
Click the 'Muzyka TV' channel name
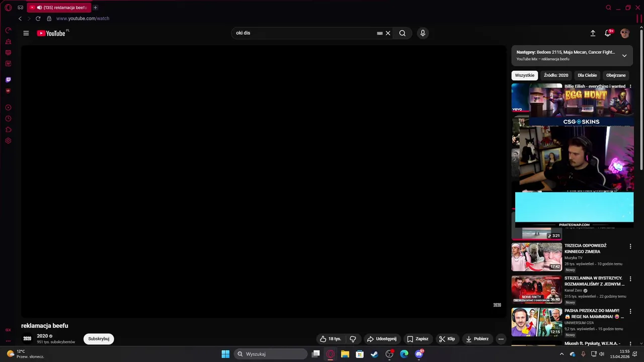pos(573,258)
